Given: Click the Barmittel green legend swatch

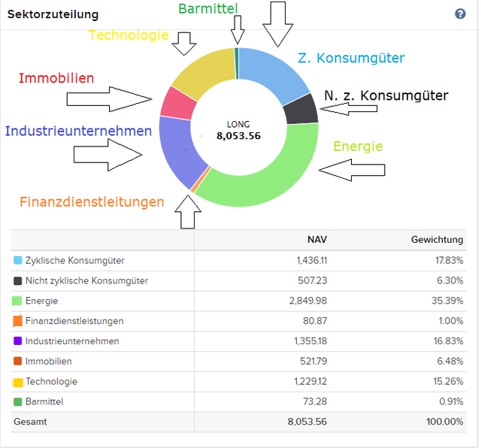Looking at the screenshot, I should tap(18, 401).
